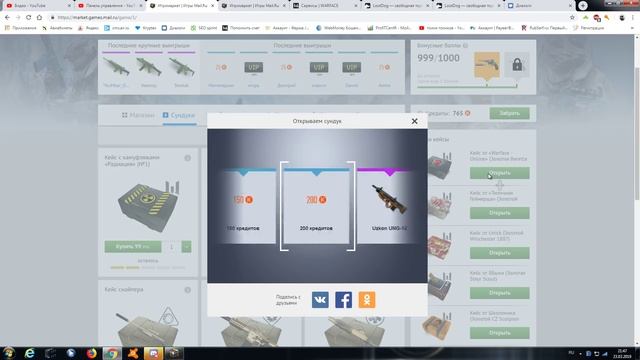Screen dimensions: 640x360
Task: Bookmark this page with star icon
Action: pos(572,18)
